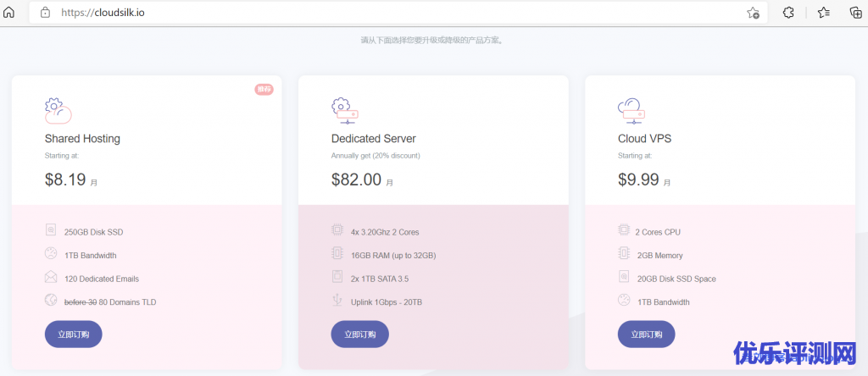Click the Uplink 1Gbps USB-style icon

[x=337, y=301]
